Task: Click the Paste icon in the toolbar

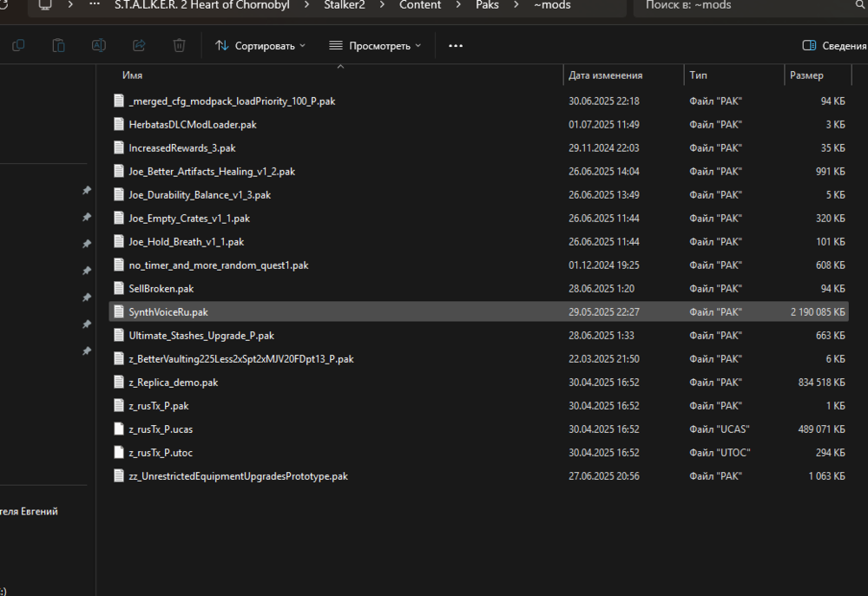Action: point(58,45)
